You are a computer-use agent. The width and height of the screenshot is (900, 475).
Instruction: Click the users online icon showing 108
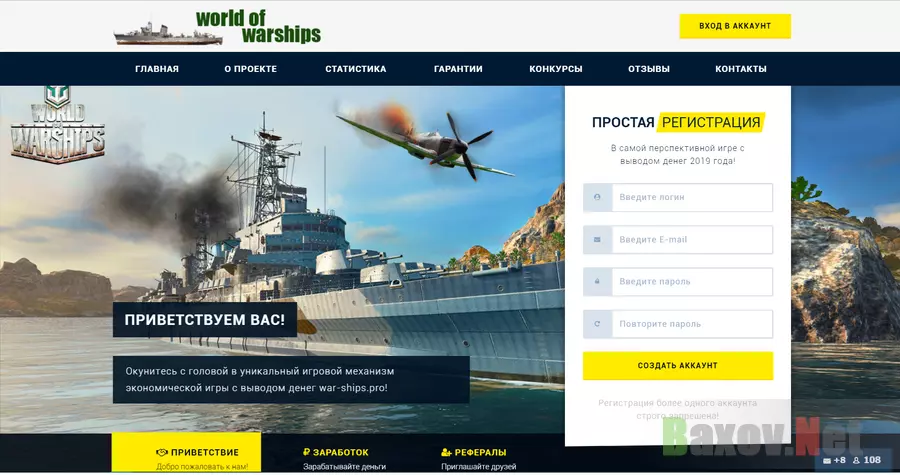pos(856,461)
